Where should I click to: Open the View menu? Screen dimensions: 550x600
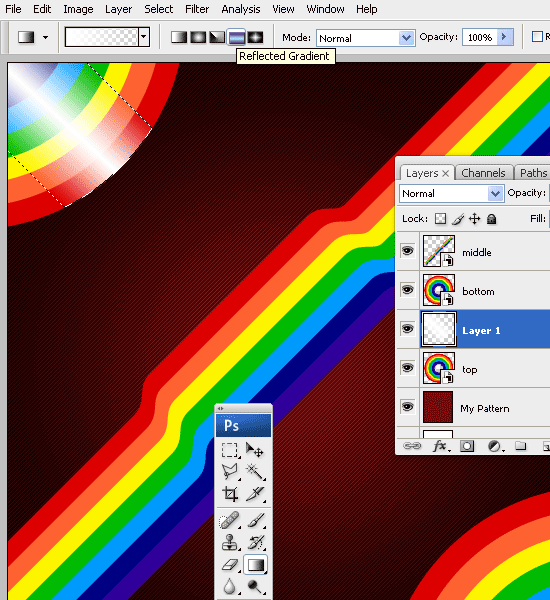(283, 9)
